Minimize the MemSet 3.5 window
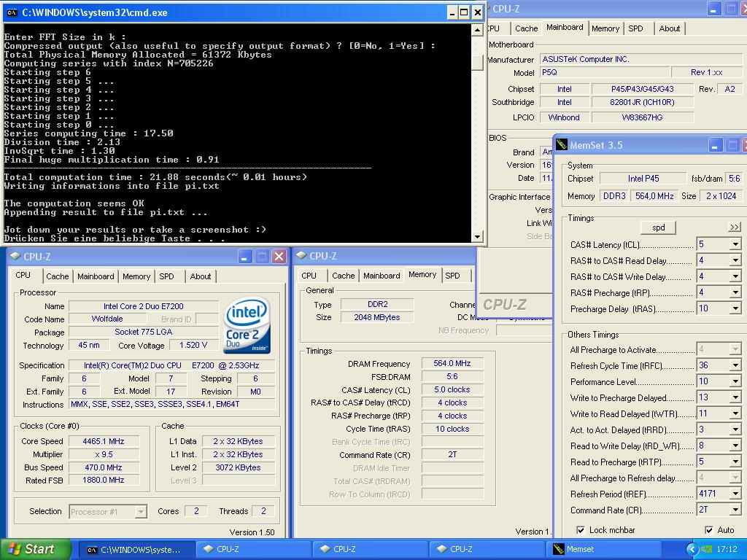The image size is (747, 560). point(715,145)
